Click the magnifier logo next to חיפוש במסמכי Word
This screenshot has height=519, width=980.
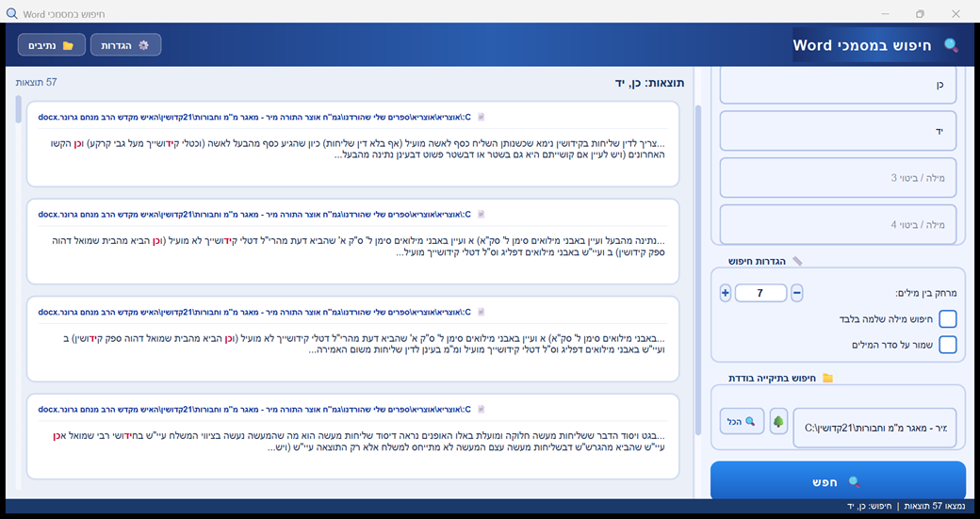click(x=951, y=45)
